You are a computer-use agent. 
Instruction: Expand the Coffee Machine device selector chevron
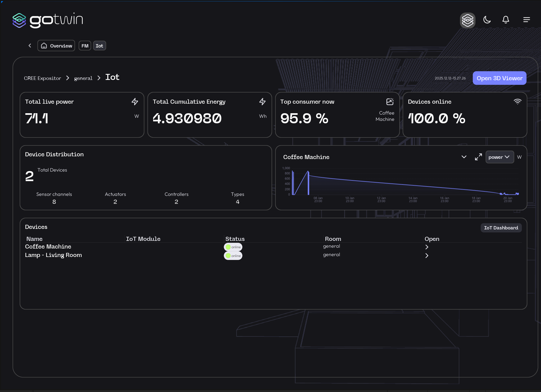click(464, 157)
